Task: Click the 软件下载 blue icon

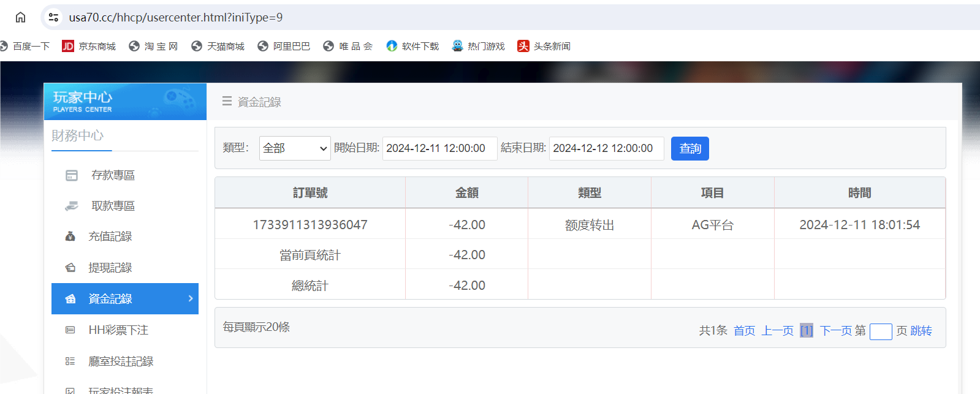Action: (392, 46)
